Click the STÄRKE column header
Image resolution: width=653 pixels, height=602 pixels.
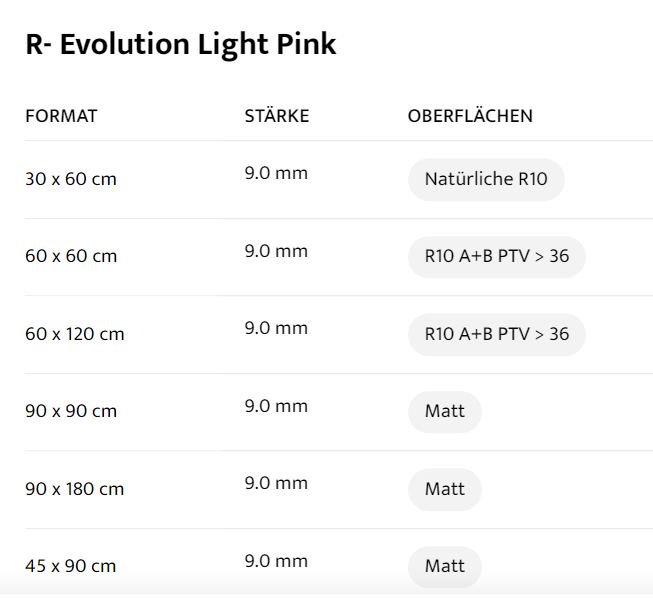(x=277, y=116)
